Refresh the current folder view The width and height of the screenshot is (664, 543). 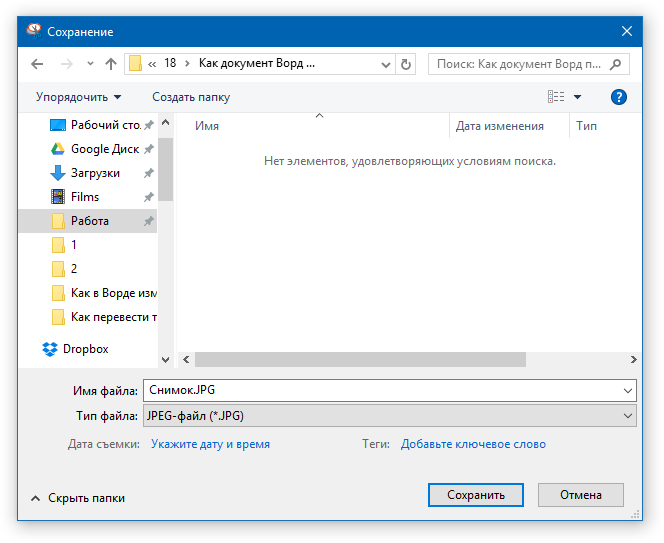(x=406, y=64)
